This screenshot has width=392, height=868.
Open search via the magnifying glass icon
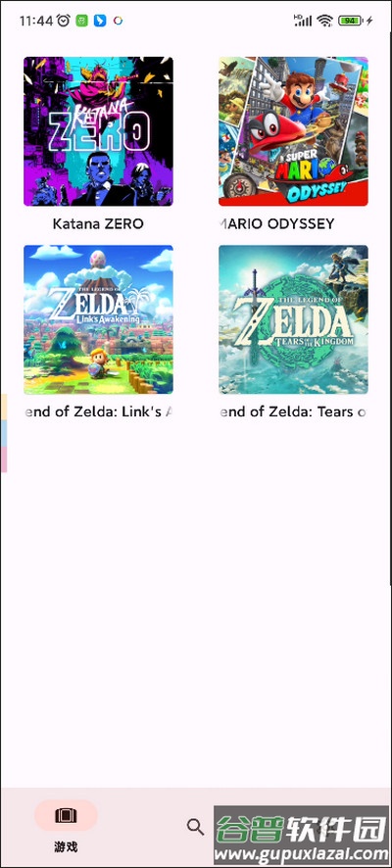pyautogui.click(x=195, y=827)
